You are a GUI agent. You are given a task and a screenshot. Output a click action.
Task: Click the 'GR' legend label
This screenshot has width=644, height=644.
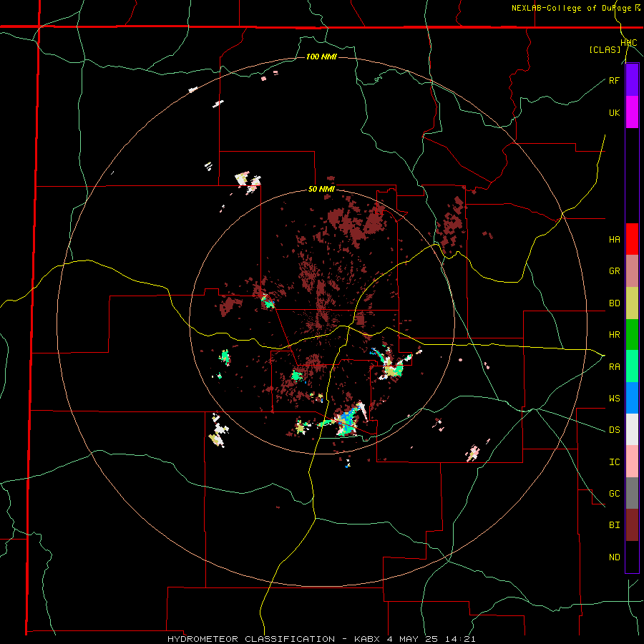tap(614, 271)
